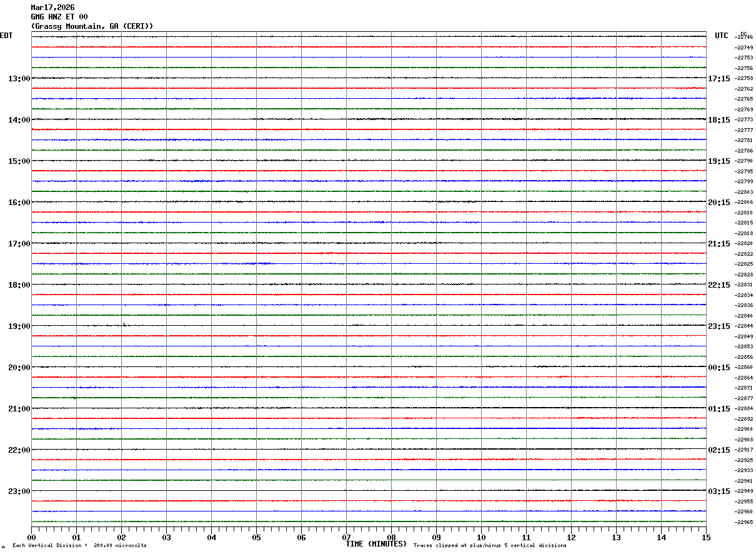Click DC offset value -22820
Viewport: 756px width, 554px height.
point(744,243)
